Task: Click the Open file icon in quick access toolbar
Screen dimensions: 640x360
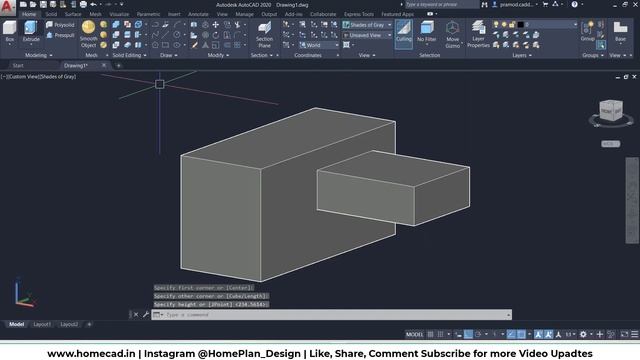Action: click(33, 4)
